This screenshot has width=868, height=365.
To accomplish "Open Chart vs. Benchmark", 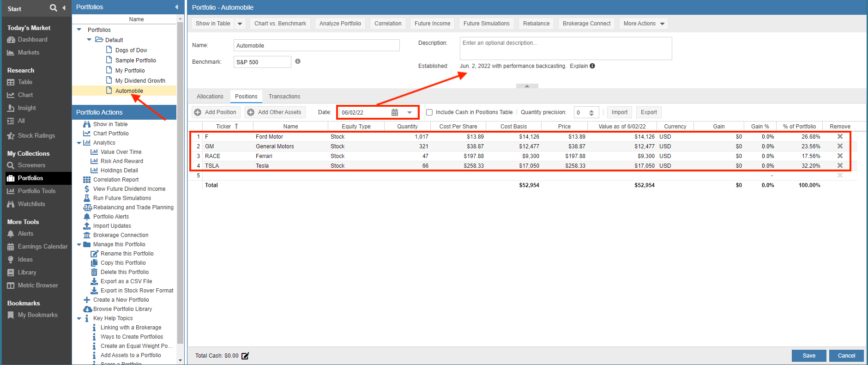I will (x=280, y=24).
